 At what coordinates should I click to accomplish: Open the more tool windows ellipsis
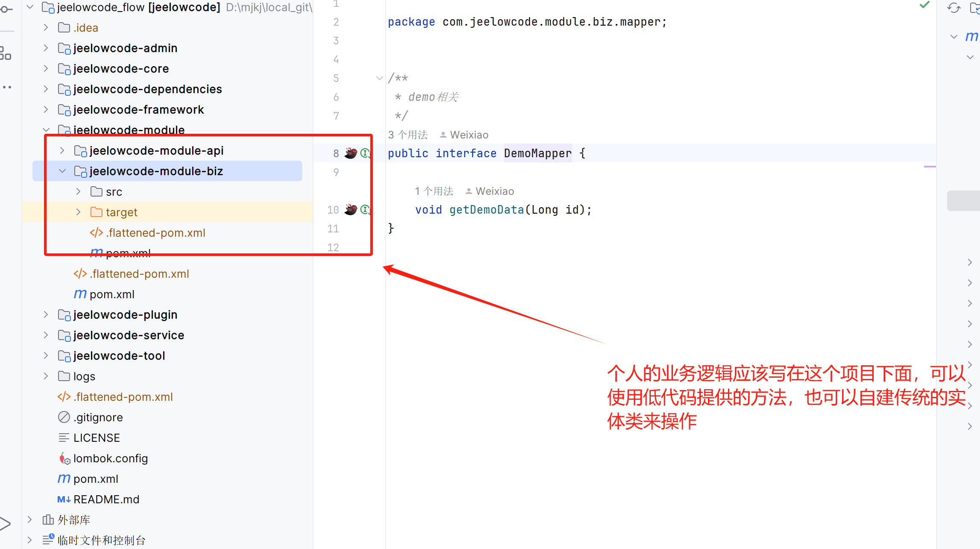6,87
